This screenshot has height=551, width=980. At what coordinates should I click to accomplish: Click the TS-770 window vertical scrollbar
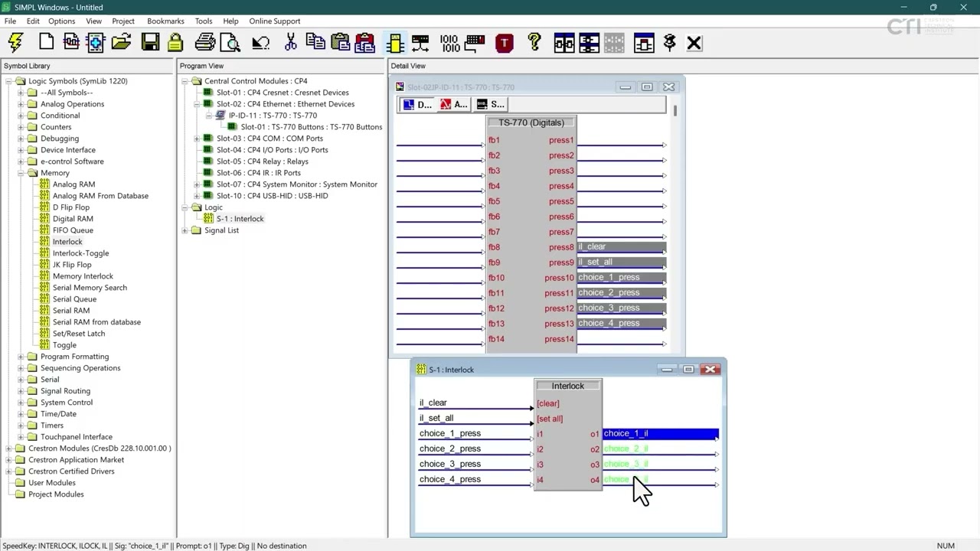pyautogui.click(x=675, y=112)
